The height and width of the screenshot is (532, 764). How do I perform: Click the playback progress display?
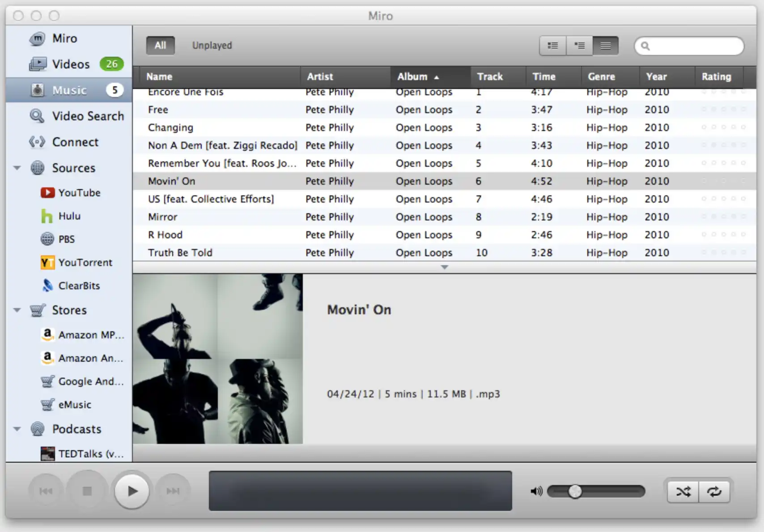(x=361, y=491)
